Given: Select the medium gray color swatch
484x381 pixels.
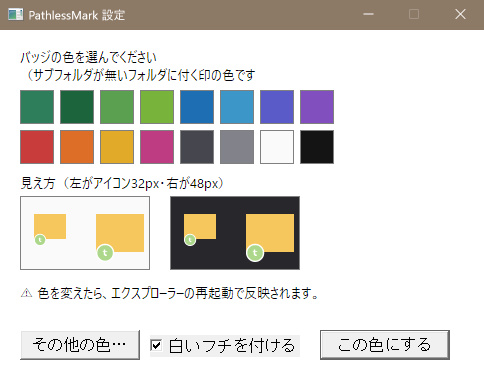Looking at the screenshot, I should coord(237,147).
